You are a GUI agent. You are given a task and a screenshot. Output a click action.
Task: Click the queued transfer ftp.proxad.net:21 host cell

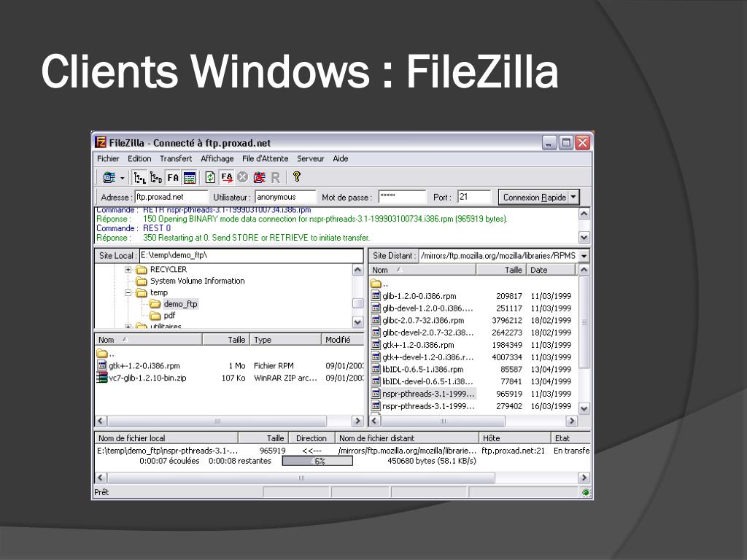tap(513, 451)
